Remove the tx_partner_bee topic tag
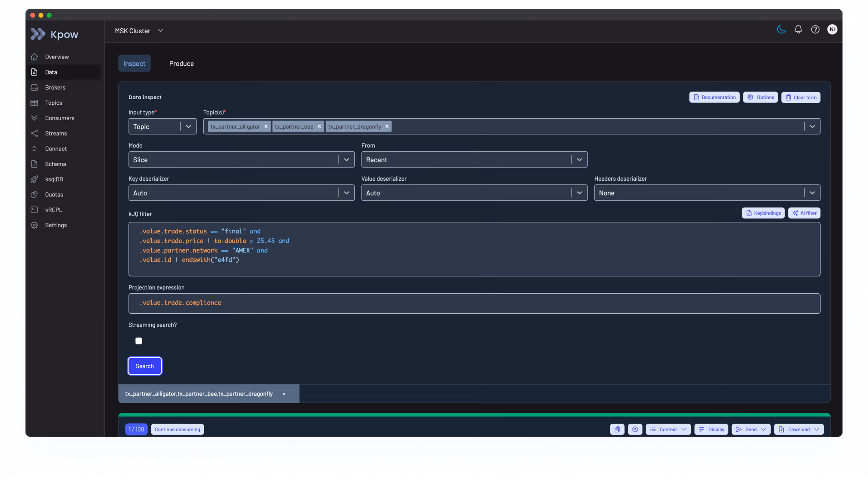868x479 pixels. tap(319, 127)
